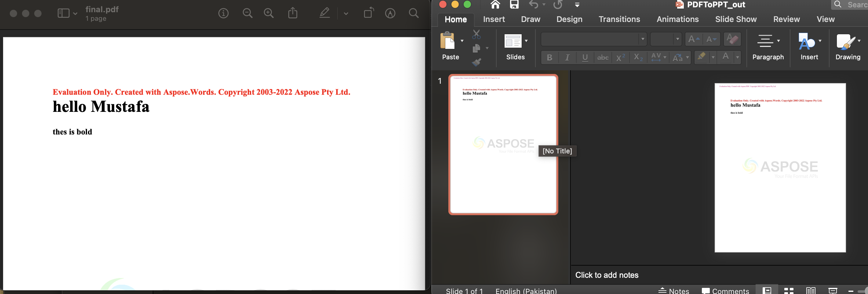The height and width of the screenshot is (294, 868).
Task: Toggle Italic formatting
Action: pyautogui.click(x=567, y=57)
